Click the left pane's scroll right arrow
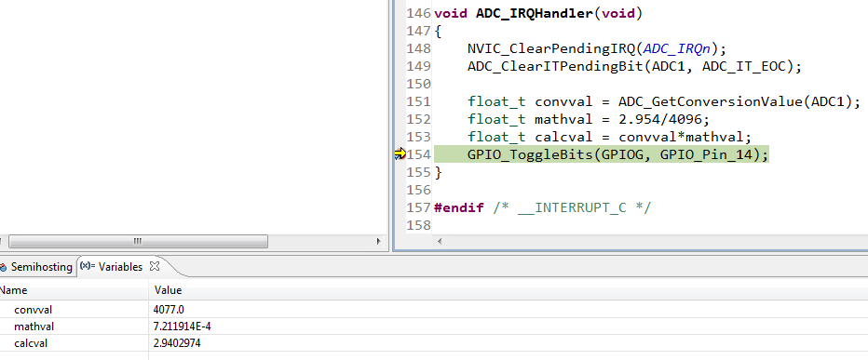The image size is (868, 360). (x=379, y=241)
